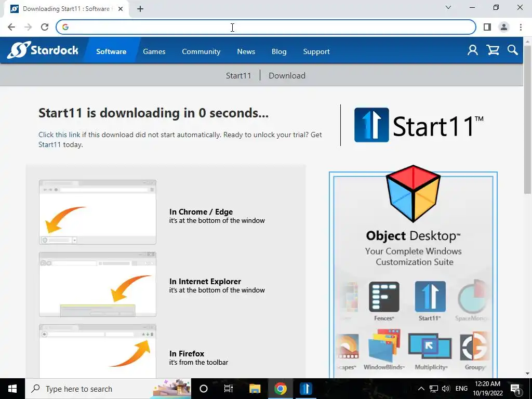Screen dimensions: 532x399
Task: Open the Games menu
Action: pyautogui.click(x=154, y=51)
